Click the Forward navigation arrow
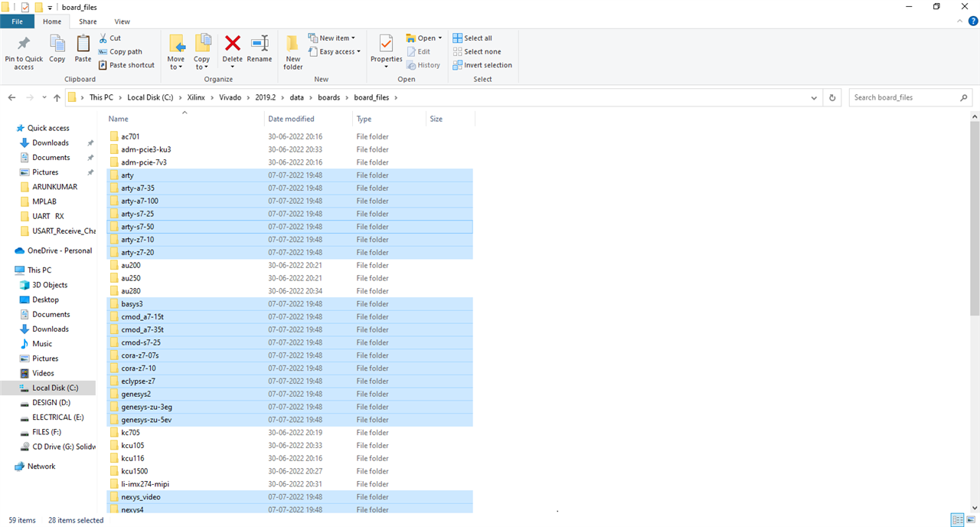The image size is (980, 527). (x=30, y=98)
